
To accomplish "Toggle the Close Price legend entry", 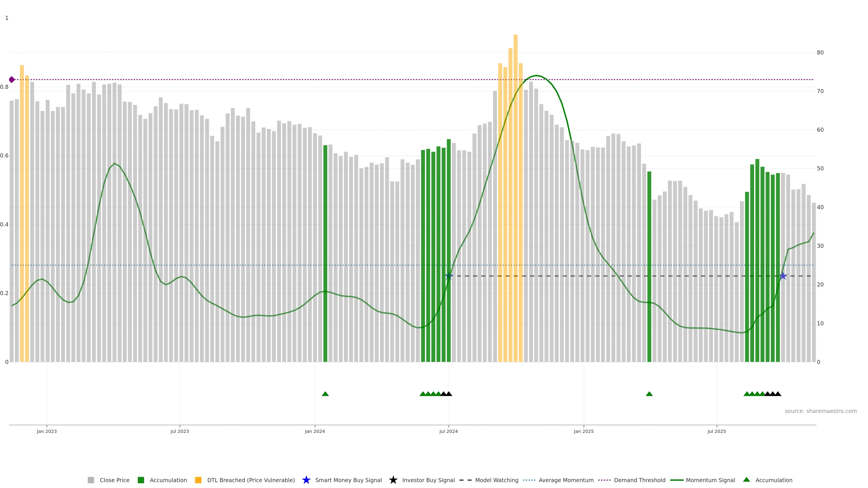I will (x=114, y=480).
